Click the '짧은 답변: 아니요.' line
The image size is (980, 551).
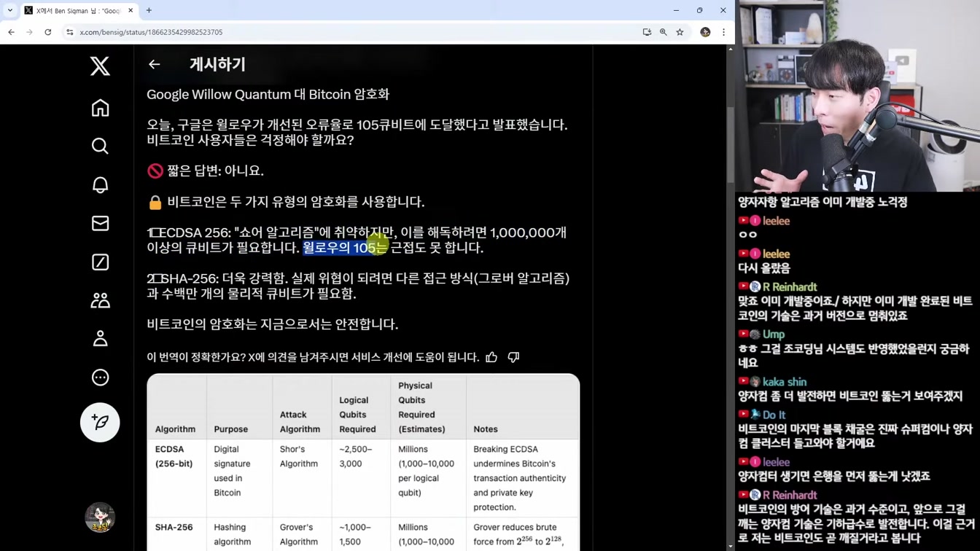[x=205, y=171]
